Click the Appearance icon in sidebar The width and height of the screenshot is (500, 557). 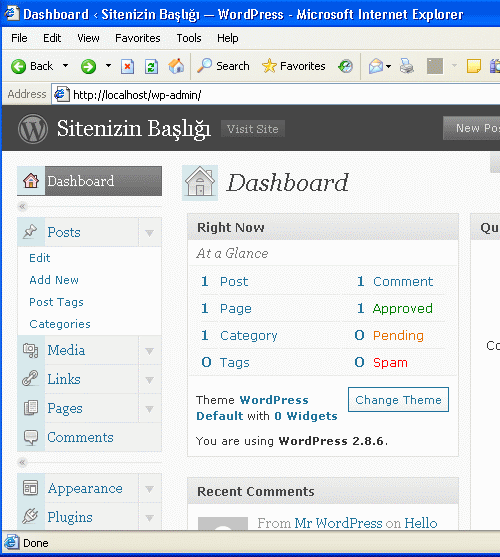point(31,488)
